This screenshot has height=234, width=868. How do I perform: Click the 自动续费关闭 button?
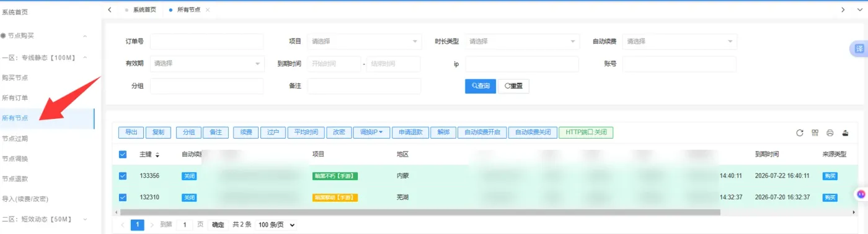click(533, 132)
